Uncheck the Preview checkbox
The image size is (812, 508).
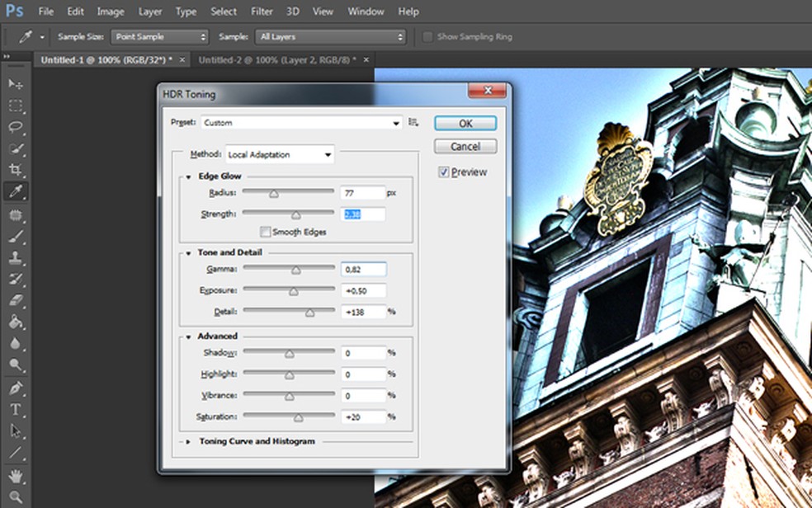click(x=444, y=172)
